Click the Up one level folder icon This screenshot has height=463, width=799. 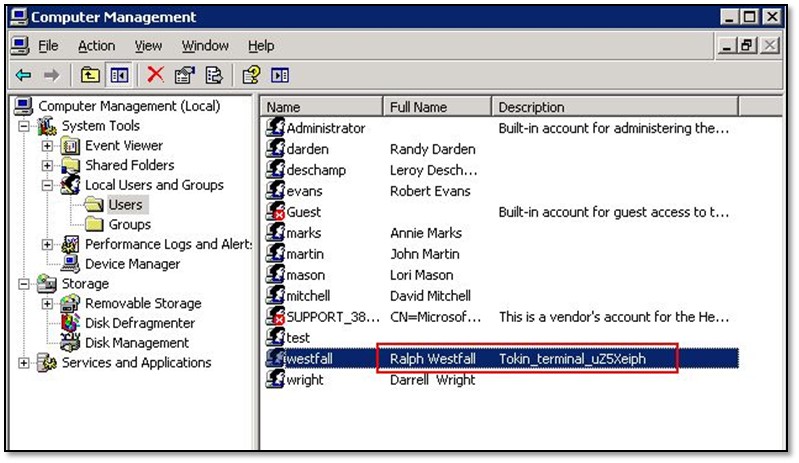click(x=90, y=75)
